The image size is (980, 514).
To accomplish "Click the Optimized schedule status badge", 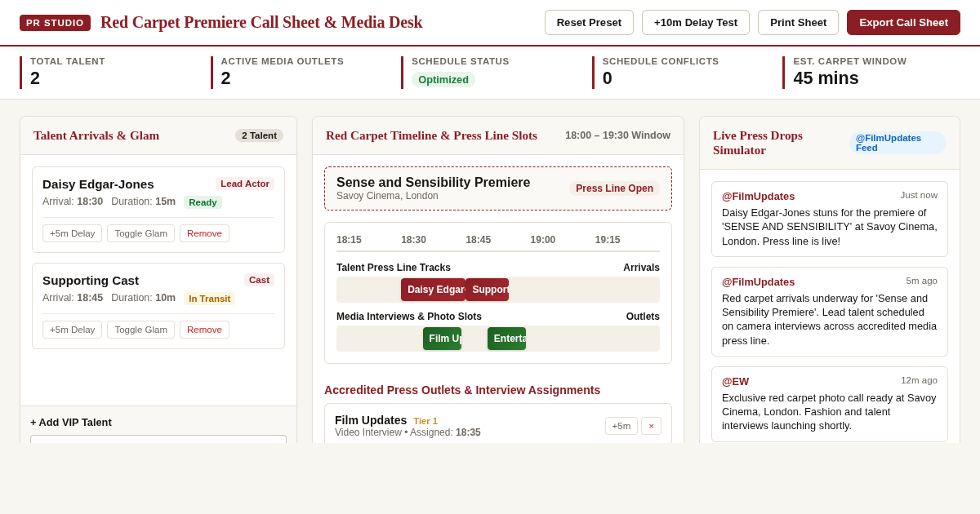I will [x=443, y=79].
